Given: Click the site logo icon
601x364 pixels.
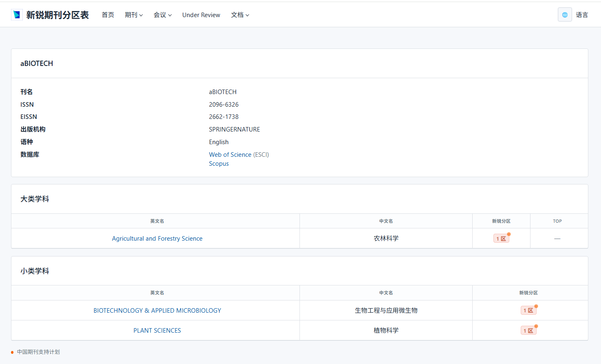Looking at the screenshot, I should click(17, 15).
